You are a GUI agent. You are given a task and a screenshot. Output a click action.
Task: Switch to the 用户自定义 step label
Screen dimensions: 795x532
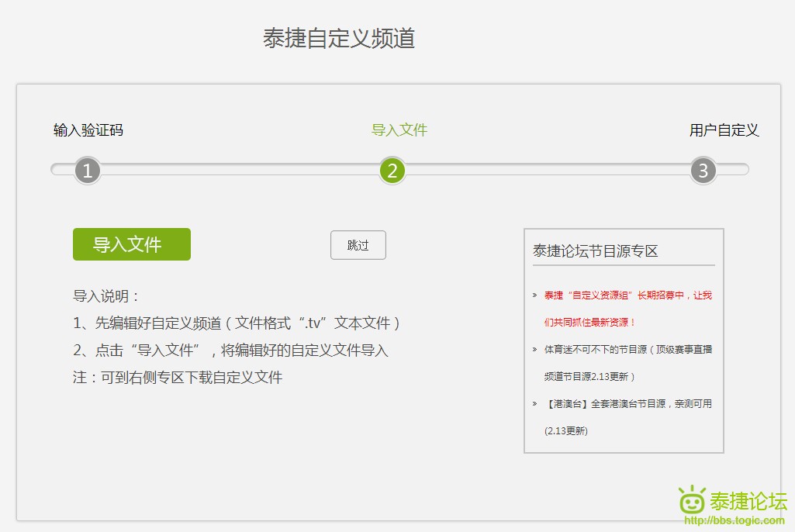pos(724,130)
